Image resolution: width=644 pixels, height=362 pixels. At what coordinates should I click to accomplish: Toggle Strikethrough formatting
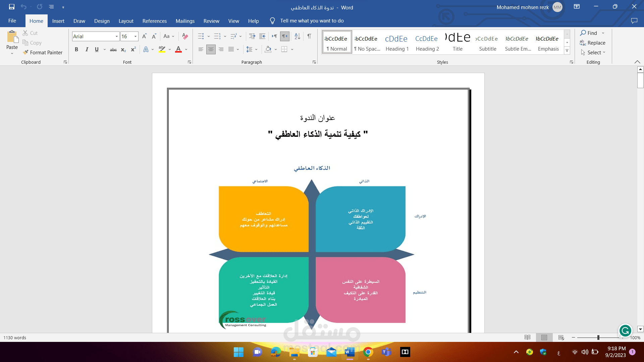coord(113,50)
